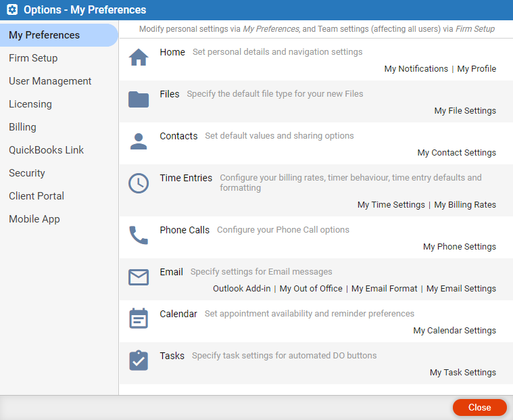
Task: Click 'Set personal details and navigation settings' text
Action: pos(277,51)
